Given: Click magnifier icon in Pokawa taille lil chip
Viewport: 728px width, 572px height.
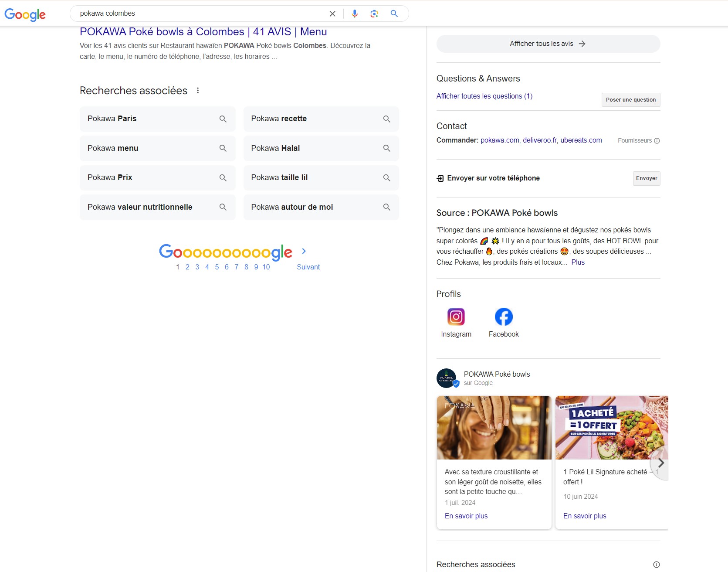Looking at the screenshot, I should click(x=386, y=177).
